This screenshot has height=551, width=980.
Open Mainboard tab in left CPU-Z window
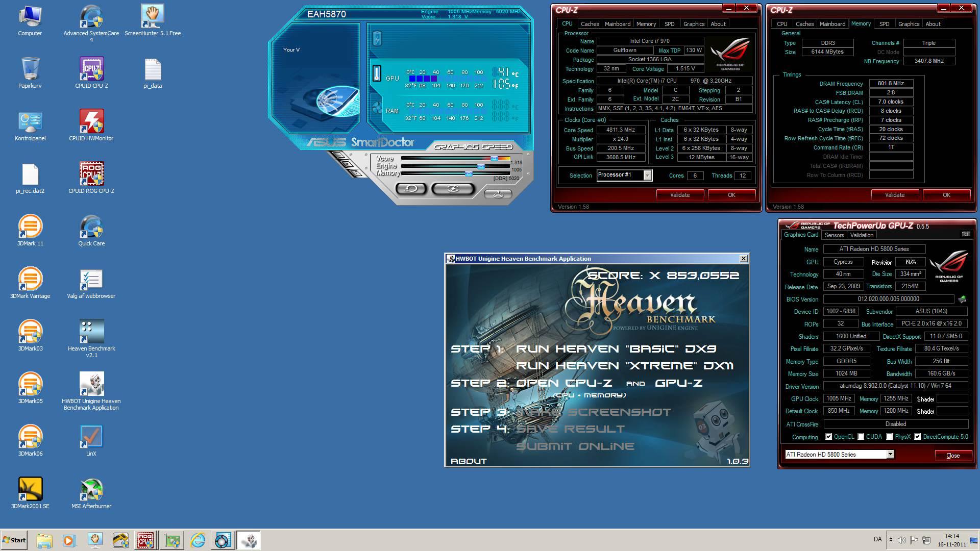tap(617, 24)
